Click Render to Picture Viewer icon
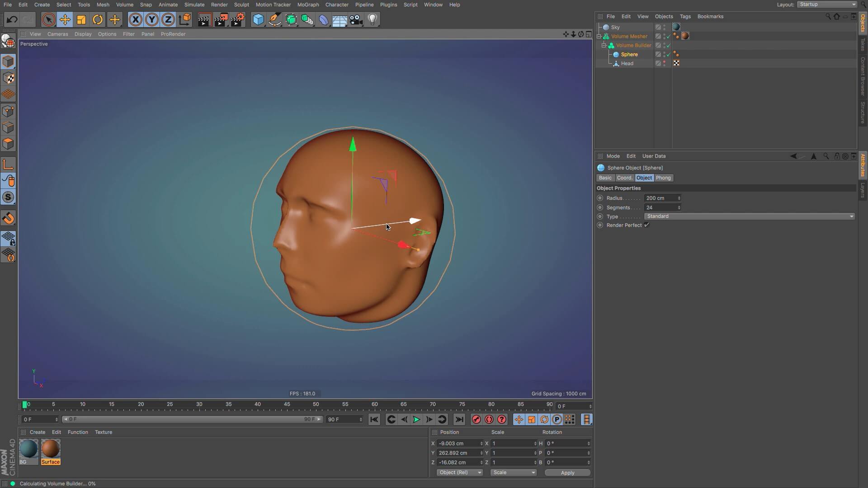 pyautogui.click(x=221, y=19)
